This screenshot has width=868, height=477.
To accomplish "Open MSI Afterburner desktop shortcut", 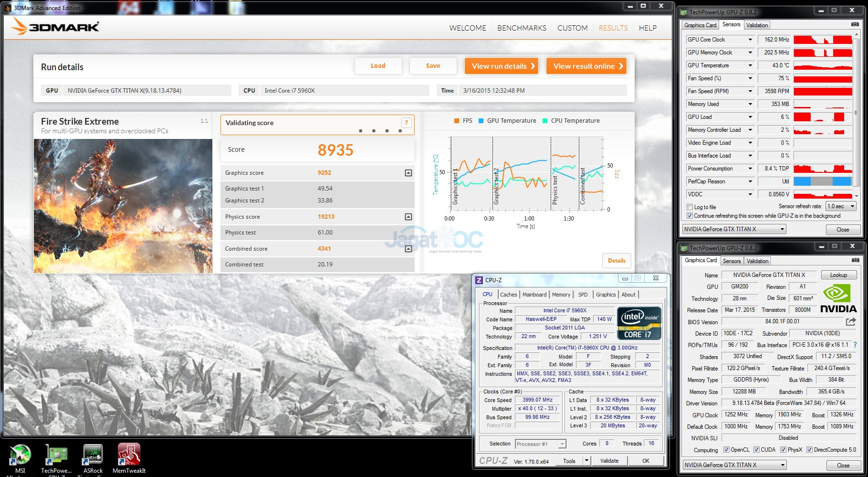I will (20, 456).
